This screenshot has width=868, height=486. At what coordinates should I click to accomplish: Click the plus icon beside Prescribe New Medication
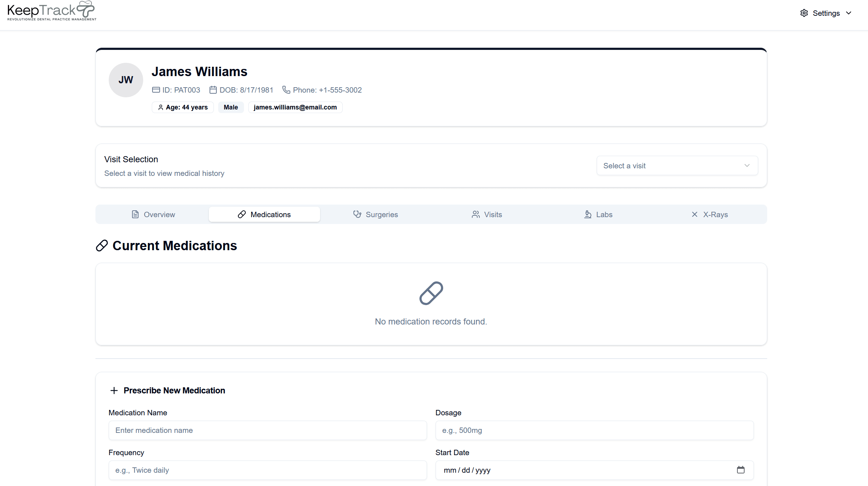point(114,391)
